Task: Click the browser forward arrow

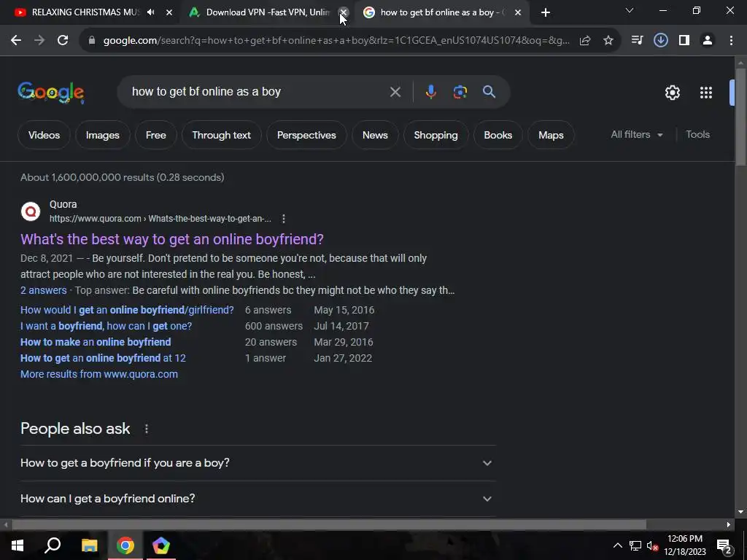Action: click(x=39, y=41)
